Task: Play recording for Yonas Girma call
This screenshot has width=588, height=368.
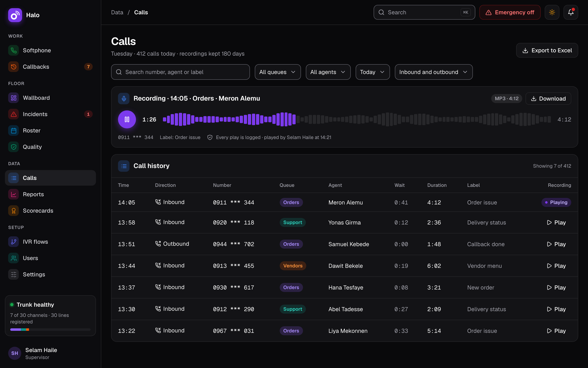Action: (x=556, y=222)
